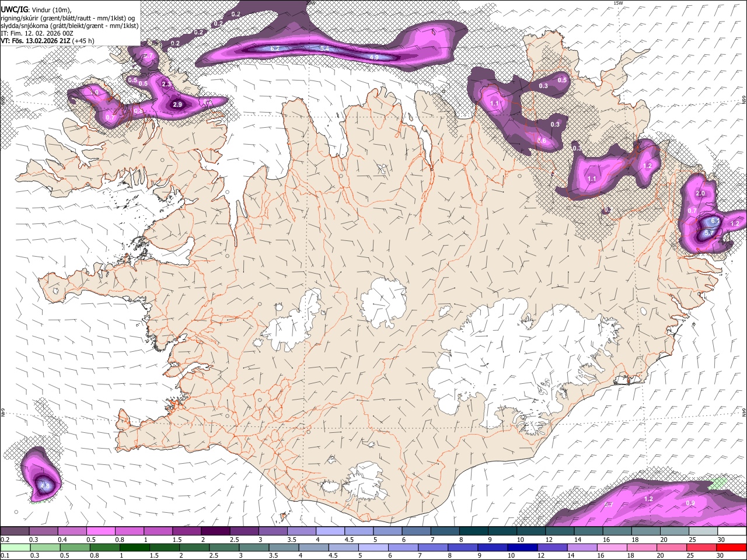
Task: Pick the top legend swatch between 20 and 25
Action: [673, 531]
